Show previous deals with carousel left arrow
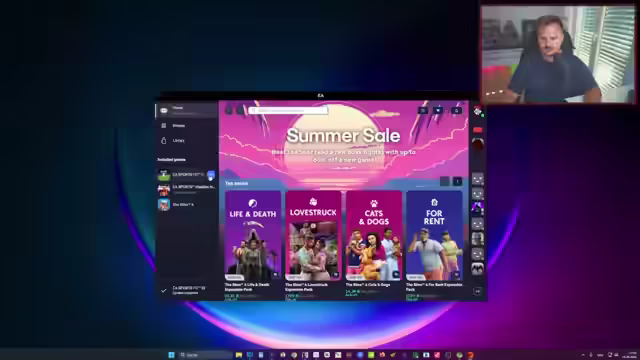Viewport: 640px width, 360px height. point(445,181)
